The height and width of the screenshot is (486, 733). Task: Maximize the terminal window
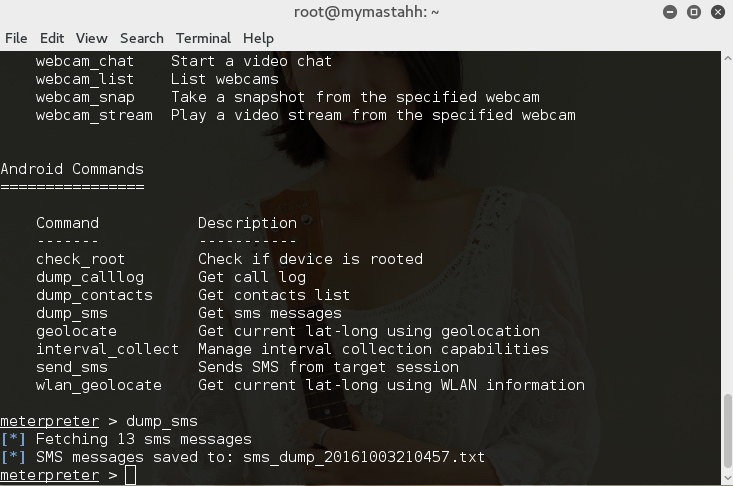[693, 12]
